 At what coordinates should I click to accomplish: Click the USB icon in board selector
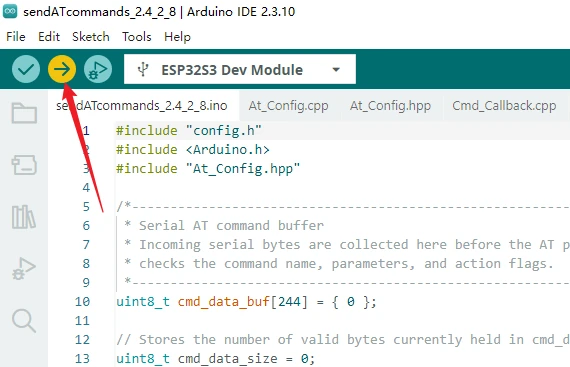click(x=143, y=69)
